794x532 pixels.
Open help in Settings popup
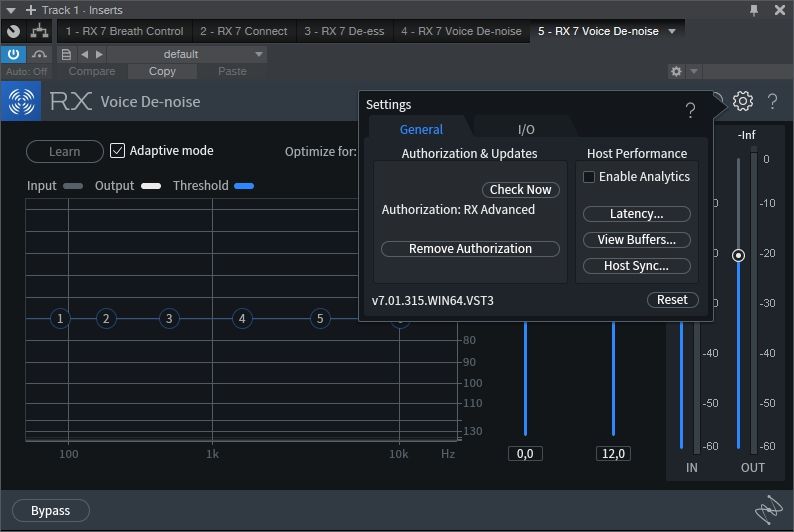690,111
